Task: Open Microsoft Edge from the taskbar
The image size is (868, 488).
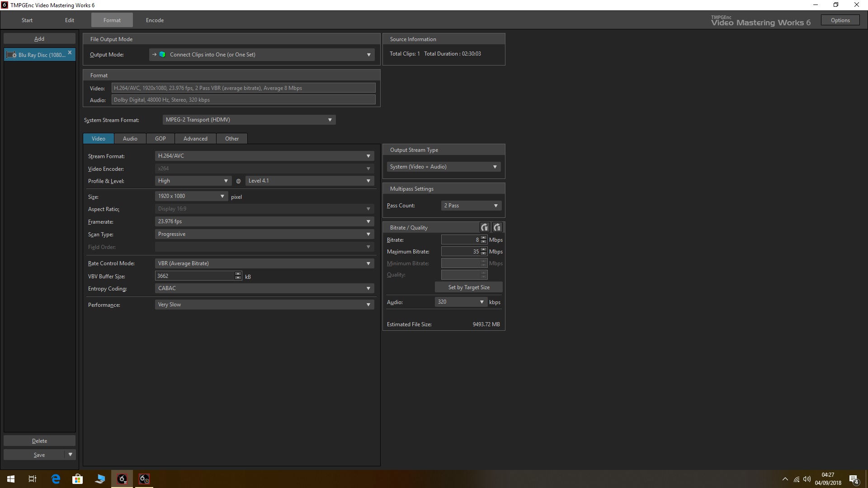Action: [x=56, y=479]
